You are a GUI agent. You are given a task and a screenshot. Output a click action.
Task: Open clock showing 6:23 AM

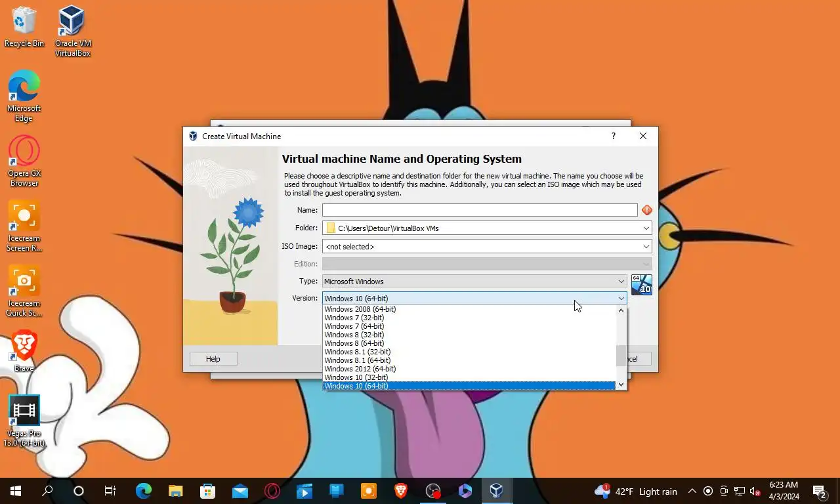coord(784,491)
